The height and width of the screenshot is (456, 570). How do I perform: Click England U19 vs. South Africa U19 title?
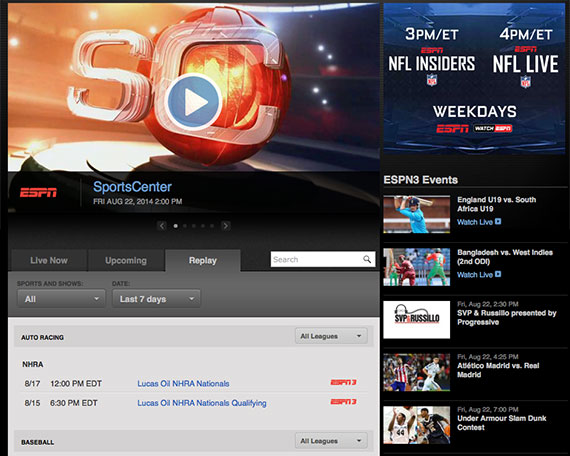click(x=497, y=204)
